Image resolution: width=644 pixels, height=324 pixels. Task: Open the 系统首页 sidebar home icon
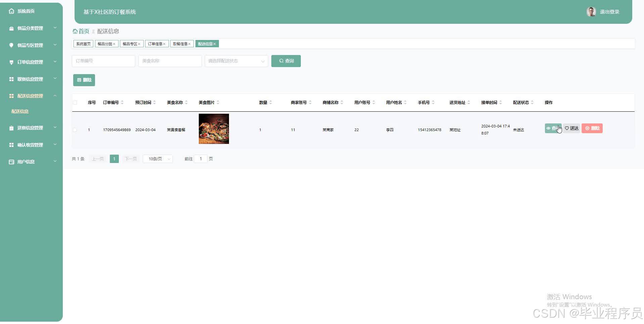click(11, 11)
